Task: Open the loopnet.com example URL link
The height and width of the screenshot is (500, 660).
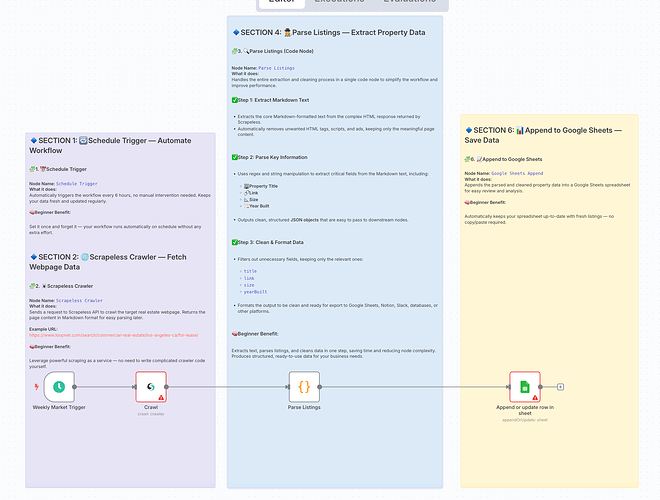Action: pyautogui.click(x=114, y=335)
